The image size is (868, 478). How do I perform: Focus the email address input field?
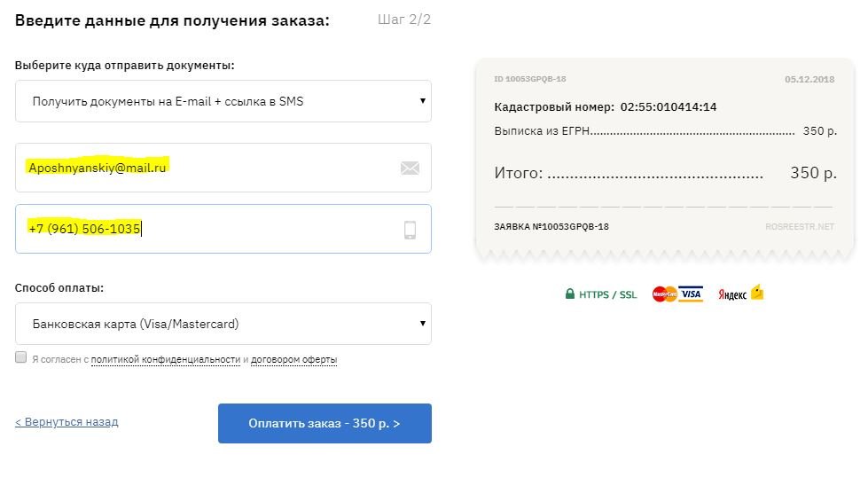[x=204, y=168]
